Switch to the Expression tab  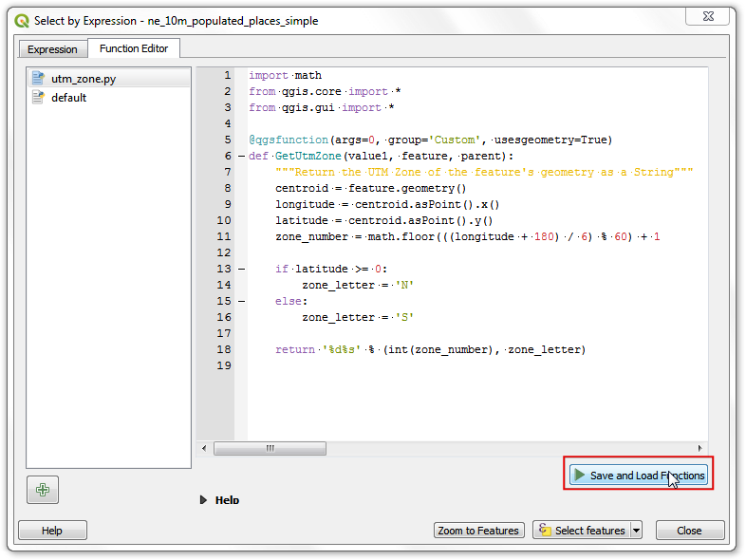(52, 49)
